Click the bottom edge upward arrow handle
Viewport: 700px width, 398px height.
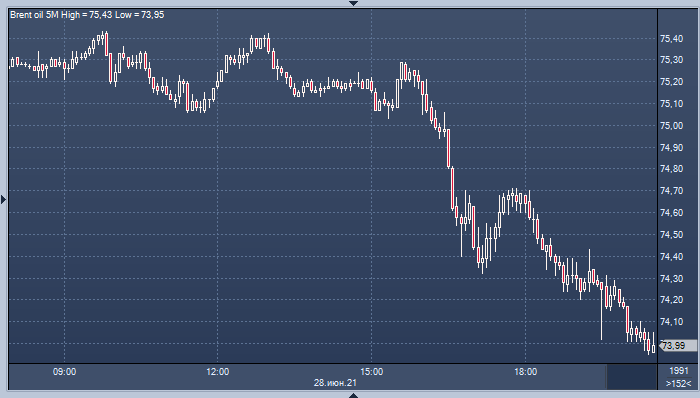353,395
